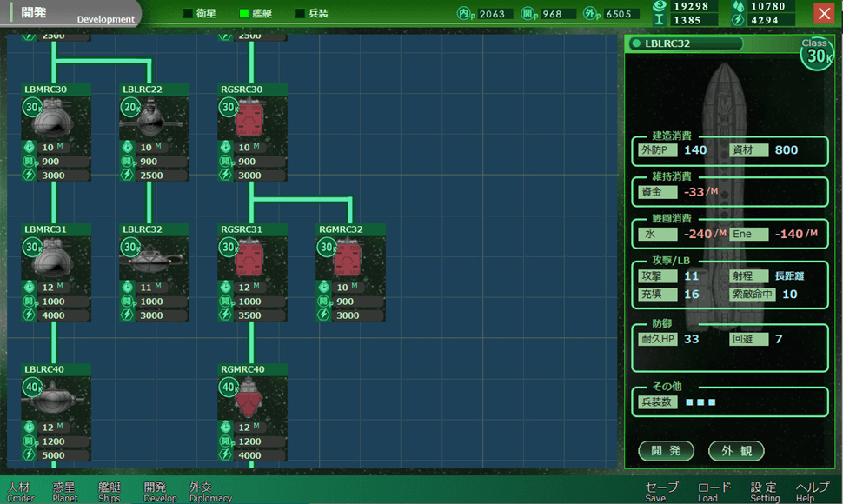843x504 pixels.
Task: Toggle the 衛星 filter checkbox
Action: [188, 13]
